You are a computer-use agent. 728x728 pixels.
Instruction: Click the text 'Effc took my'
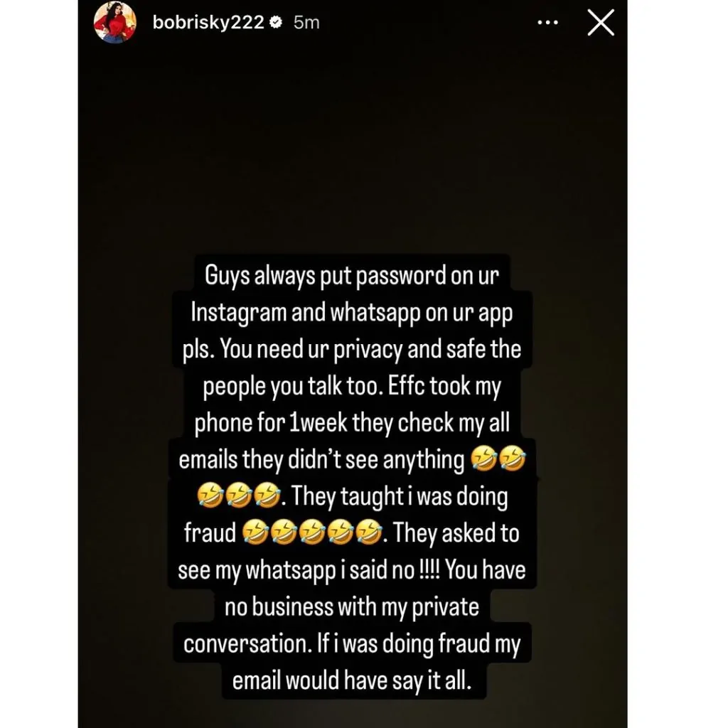(x=444, y=386)
